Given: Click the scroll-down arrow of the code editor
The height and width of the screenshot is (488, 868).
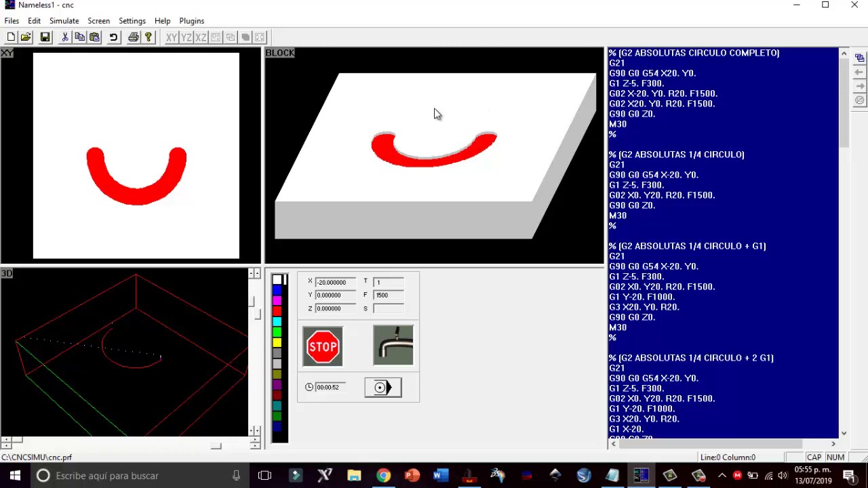Looking at the screenshot, I should [x=844, y=433].
